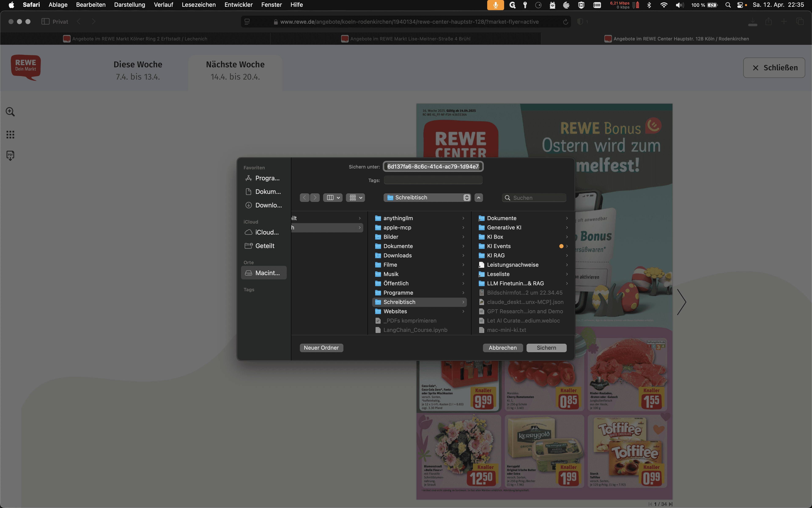This screenshot has height=508, width=812.
Task: Collapse the save dialog with chevron button
Action: click(x=479, y=197)
